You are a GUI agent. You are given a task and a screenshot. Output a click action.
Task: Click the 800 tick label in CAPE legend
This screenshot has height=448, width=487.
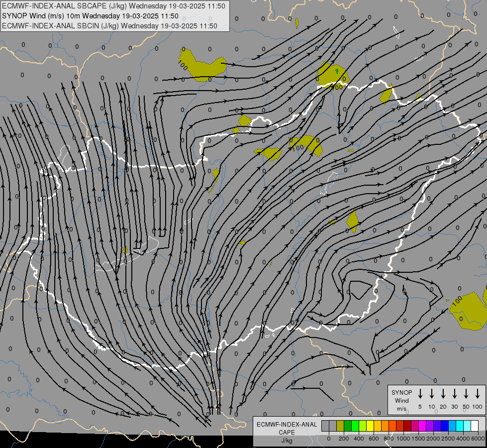[x=389, y=439]
